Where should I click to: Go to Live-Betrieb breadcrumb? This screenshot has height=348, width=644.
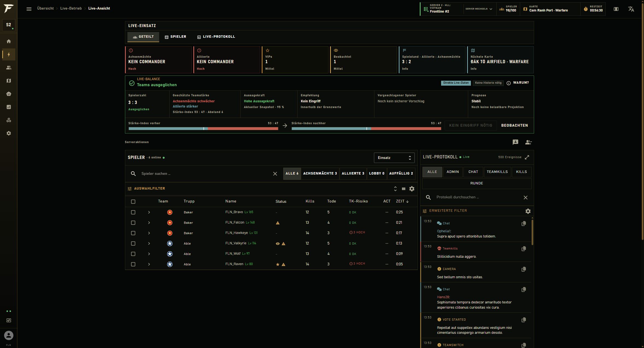pos(71,8)
